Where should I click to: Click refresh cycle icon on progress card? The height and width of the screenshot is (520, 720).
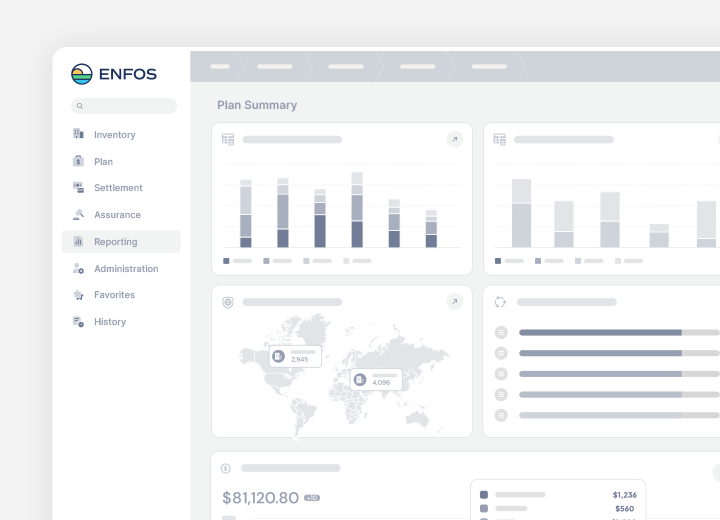(x=500, y=302)
